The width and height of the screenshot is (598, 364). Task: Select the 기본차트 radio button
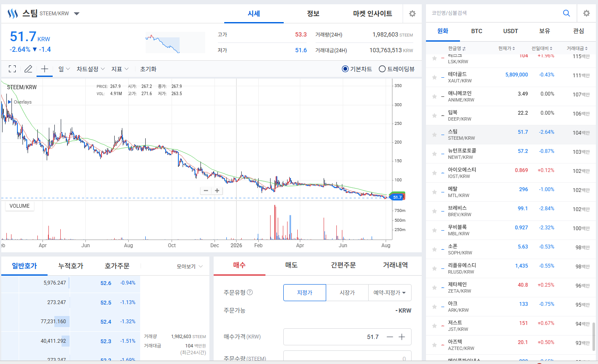point(345,69)
